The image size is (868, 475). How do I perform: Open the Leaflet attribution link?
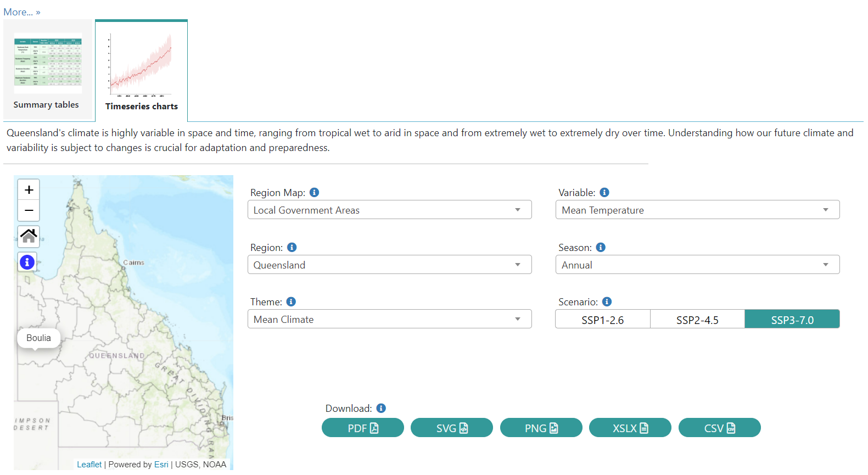[89, 465]
